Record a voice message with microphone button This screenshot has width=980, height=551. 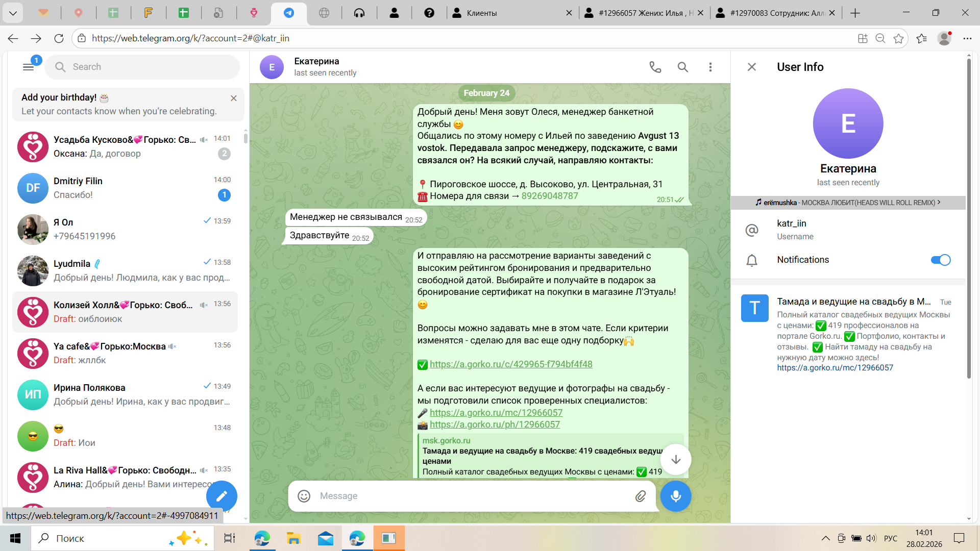[675, 496]
